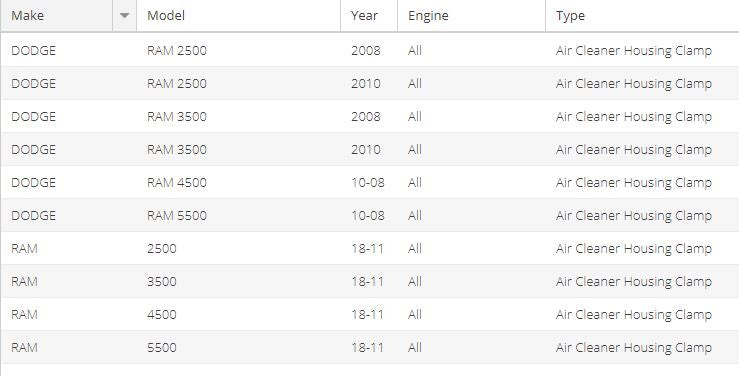Select the RAM make 4500 row
739x376 pixels.
point(370,314)
